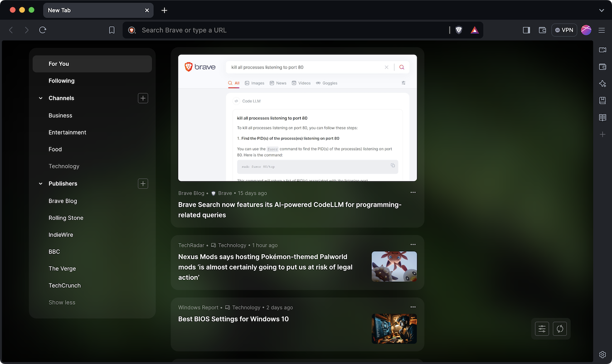
Task: Open Reading List in the sidebar
Action: pyautogui.click(x=602, y=117)
